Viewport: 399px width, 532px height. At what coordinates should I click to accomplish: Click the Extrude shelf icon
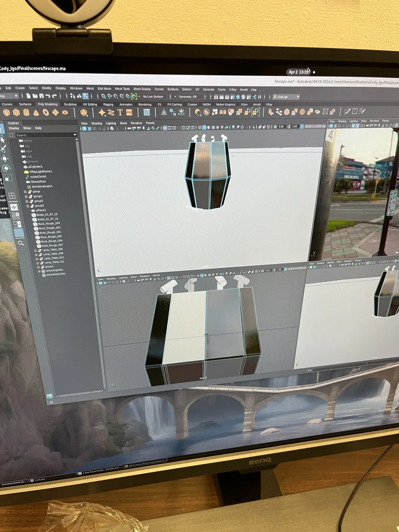[270, 112]
